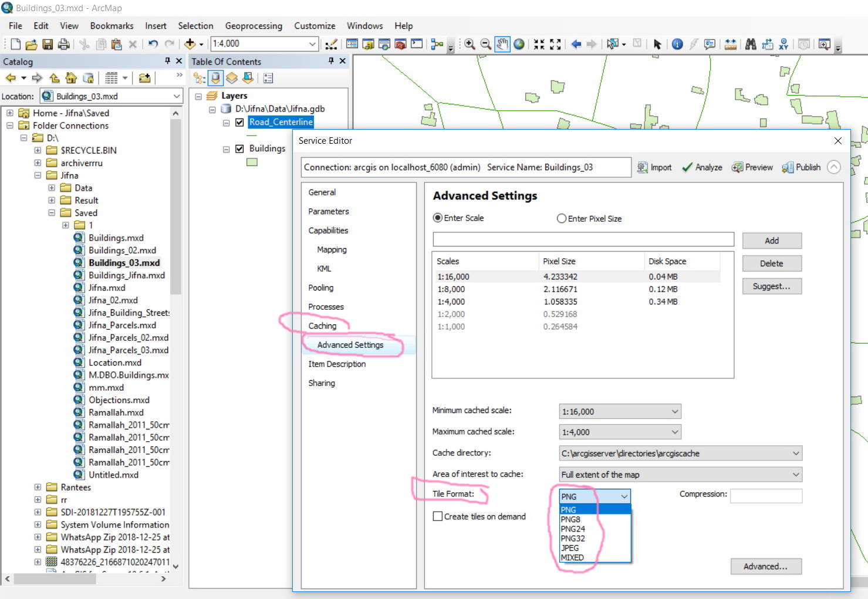This screenshot has height=599, width=868.
Task: Select the Identify tool
Action: point(677,44)
